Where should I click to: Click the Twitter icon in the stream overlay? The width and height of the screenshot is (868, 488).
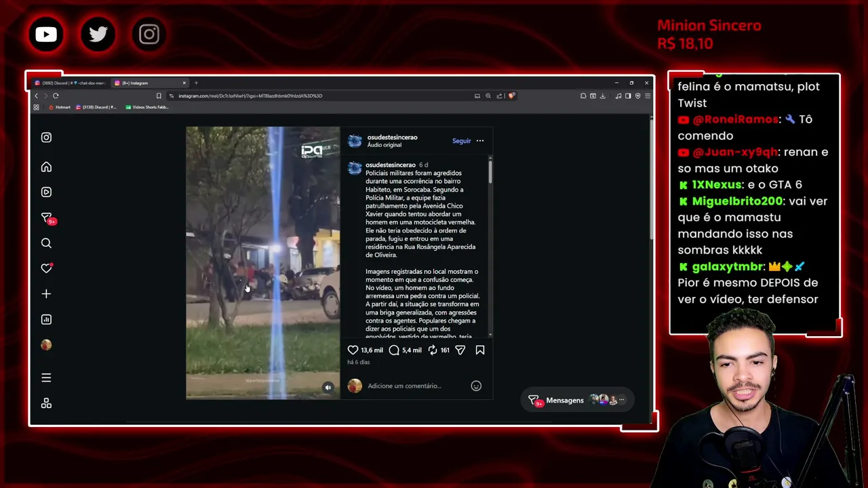[98, 34]
